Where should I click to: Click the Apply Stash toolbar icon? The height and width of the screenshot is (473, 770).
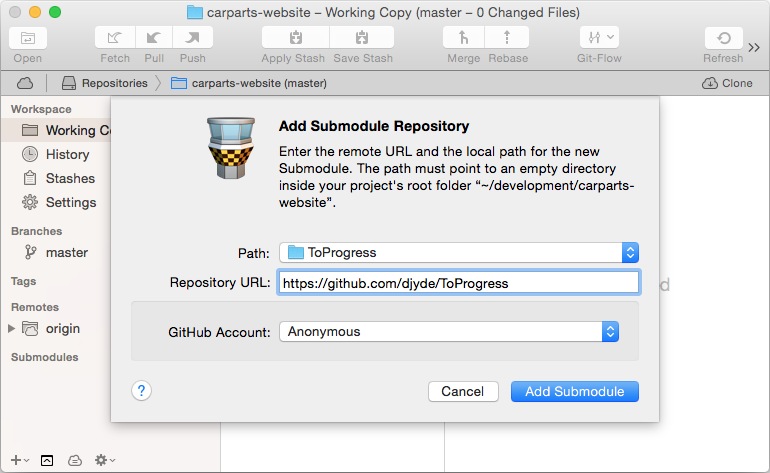click(295, 38)
